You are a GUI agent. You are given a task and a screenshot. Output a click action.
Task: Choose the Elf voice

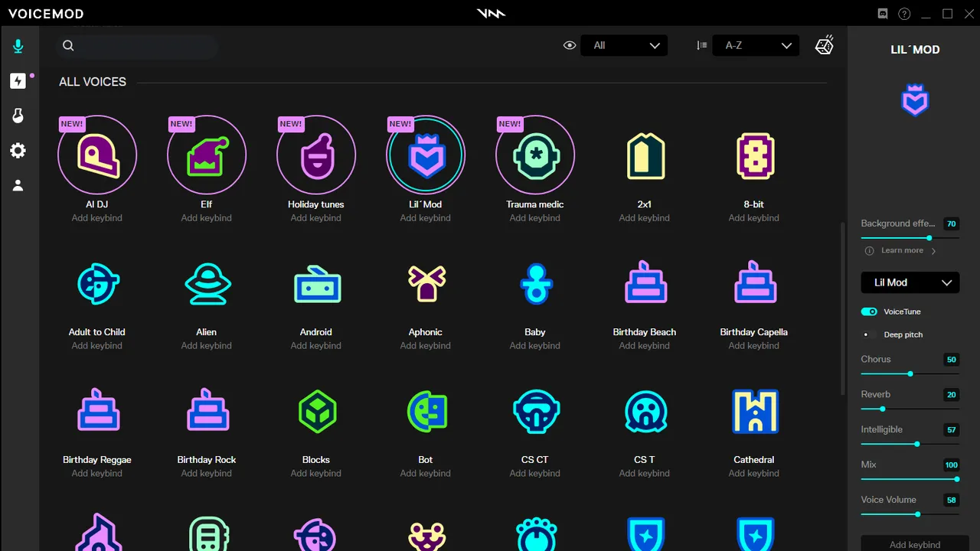[x=207, y=155]
